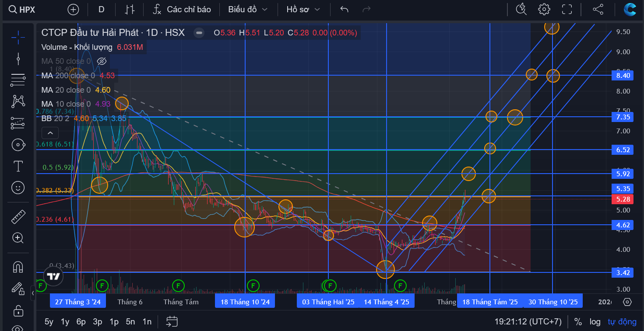Select the geometric shapes brush tool
This screenshot has height=331, width=644.
pyautogui.click(x=18, y=145)
